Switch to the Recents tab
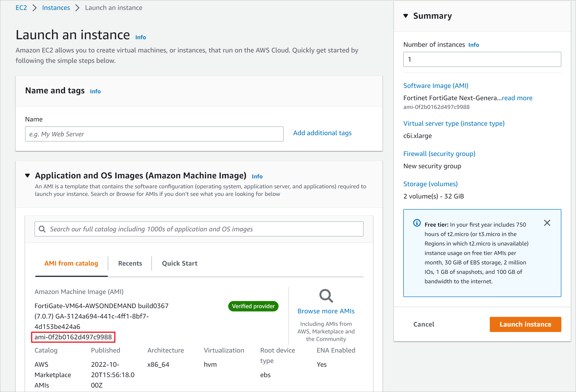The image size is (576, 392). coord(130,263)
